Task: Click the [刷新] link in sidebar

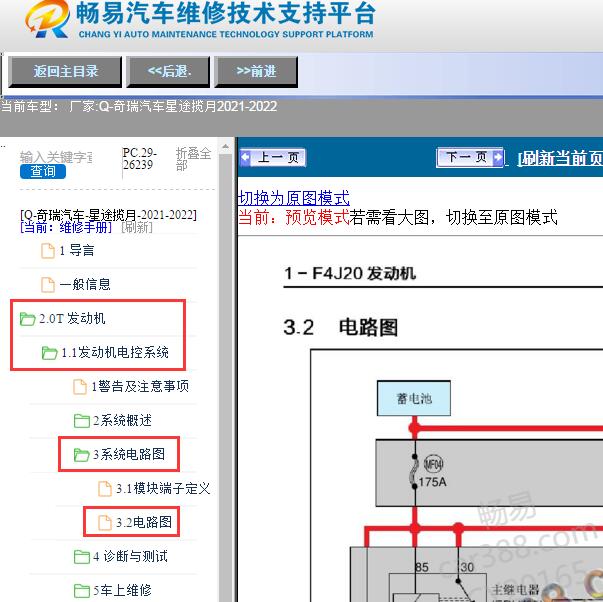Action: [x=137, y=227]
